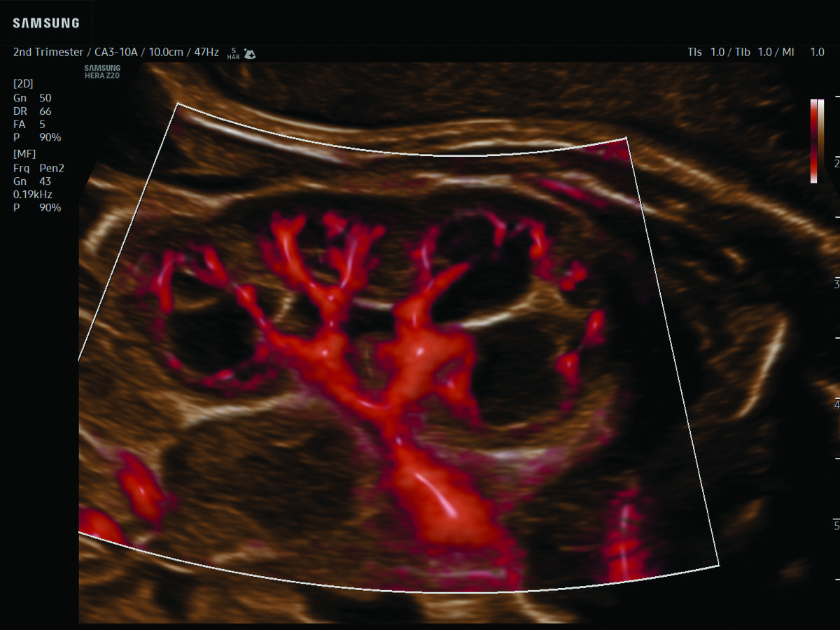Click the 2nd Trimester preset label
This screenshot has width=840, height=630.
click(x=48, y=52)
